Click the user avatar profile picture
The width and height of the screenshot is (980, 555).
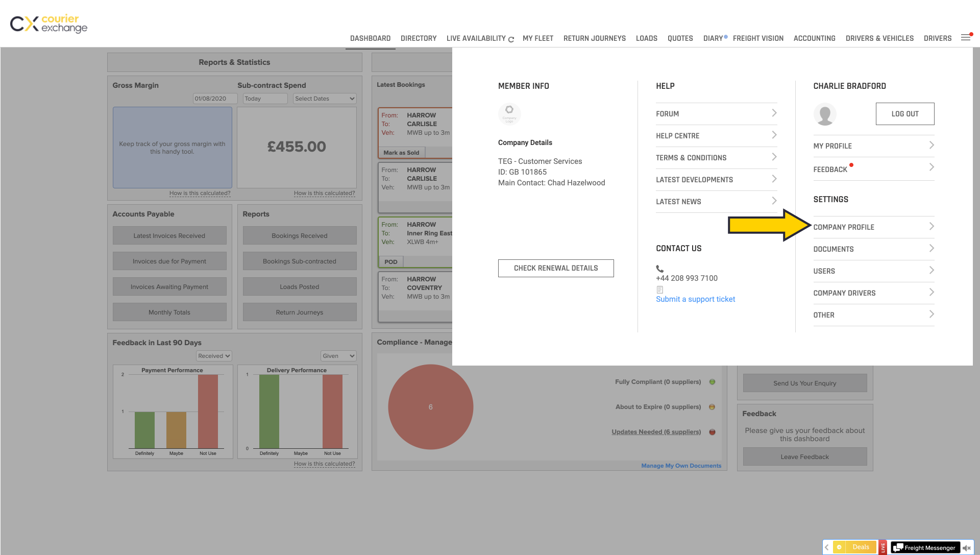click(x=825, y=114)
